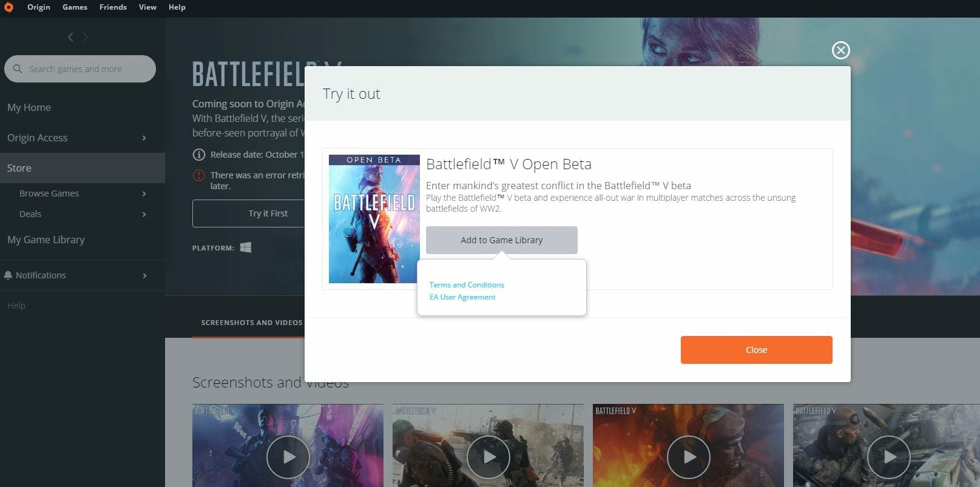Go back with the left arrow
Image resolution: width=980 pixels, height=487 pixels.
pos(70,37)
